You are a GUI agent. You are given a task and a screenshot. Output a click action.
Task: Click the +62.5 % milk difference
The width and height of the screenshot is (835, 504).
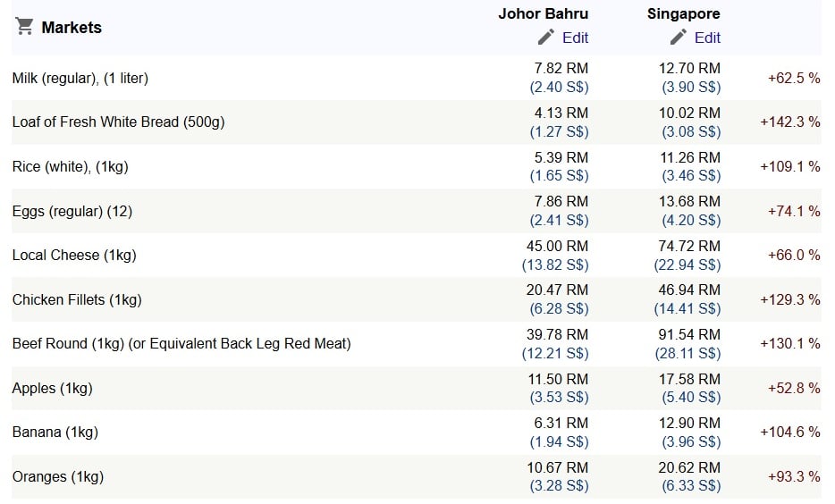pos(794,79)
